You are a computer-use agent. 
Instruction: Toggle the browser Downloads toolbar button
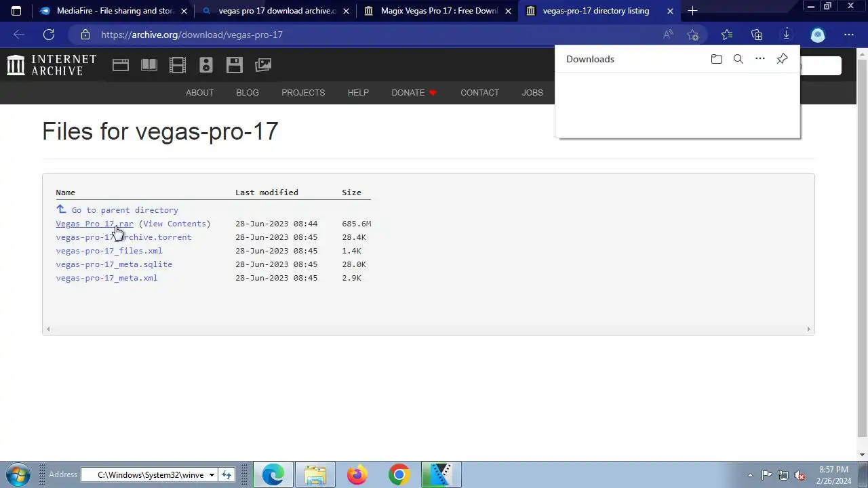pos(787,35)
